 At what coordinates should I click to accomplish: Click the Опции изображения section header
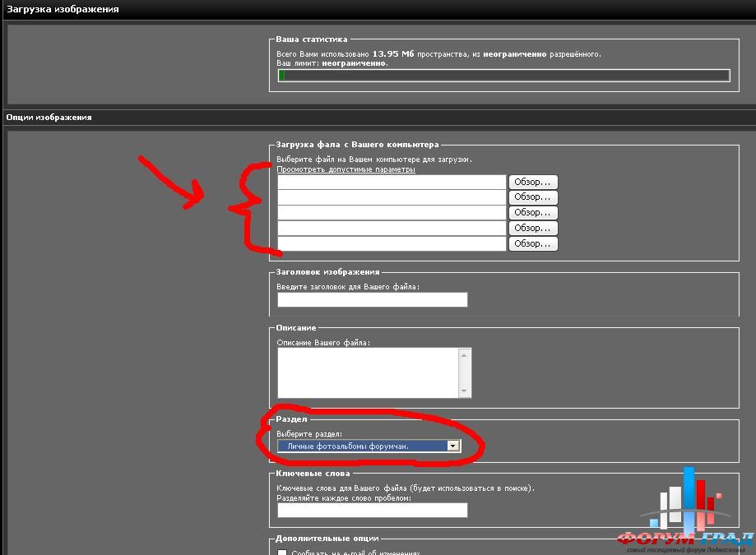[x=49, y=118]
